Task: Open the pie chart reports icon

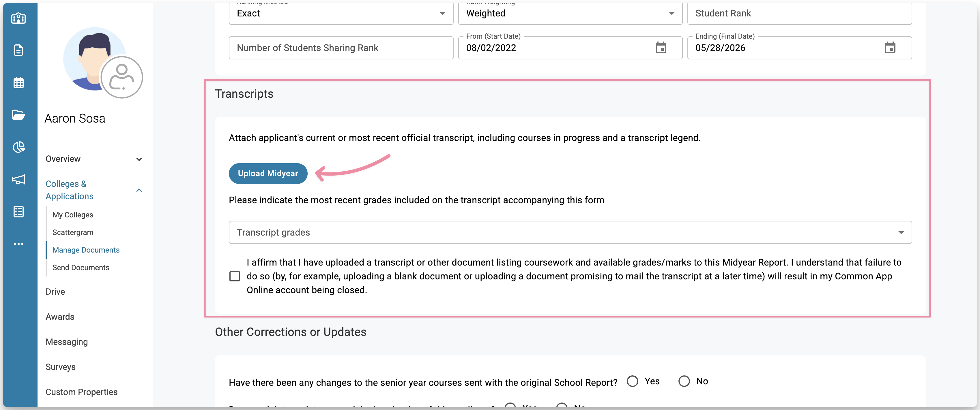Action: (18, 147)
